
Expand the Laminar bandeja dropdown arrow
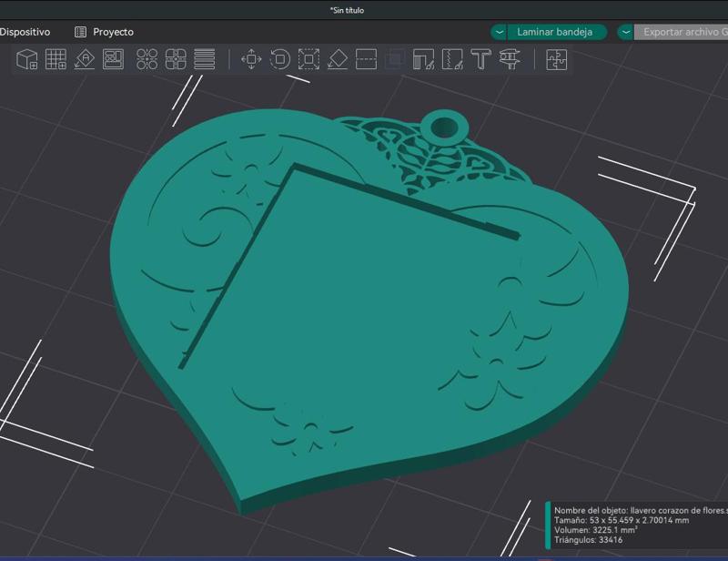click(x=499, y=32)
